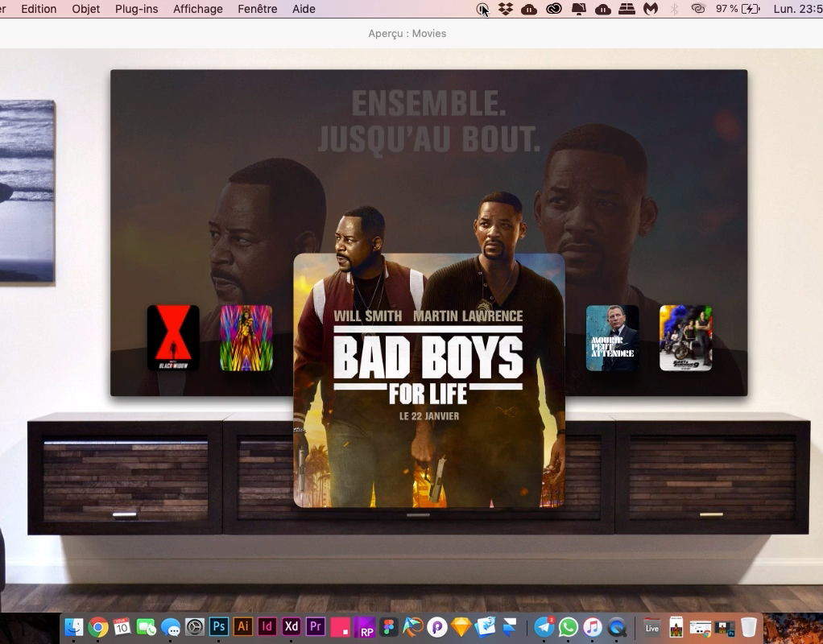Image resolution: width=823 pixels, height=644 pixels.
Task: Launch Illustrator from the Dock
Action: (x=243, y=626)
